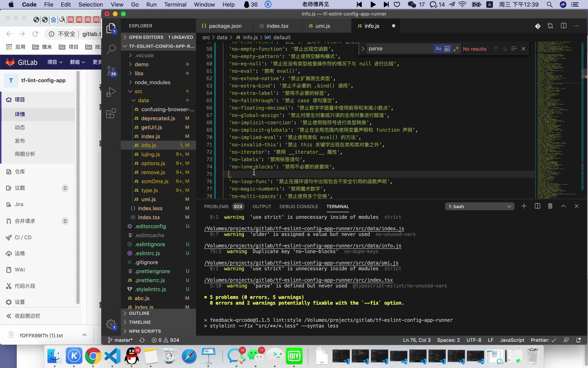Expand the NPM SCRIPTS section
Image resolution: width=588 pixels, height=368 pixels.
[x=158, y=331]
